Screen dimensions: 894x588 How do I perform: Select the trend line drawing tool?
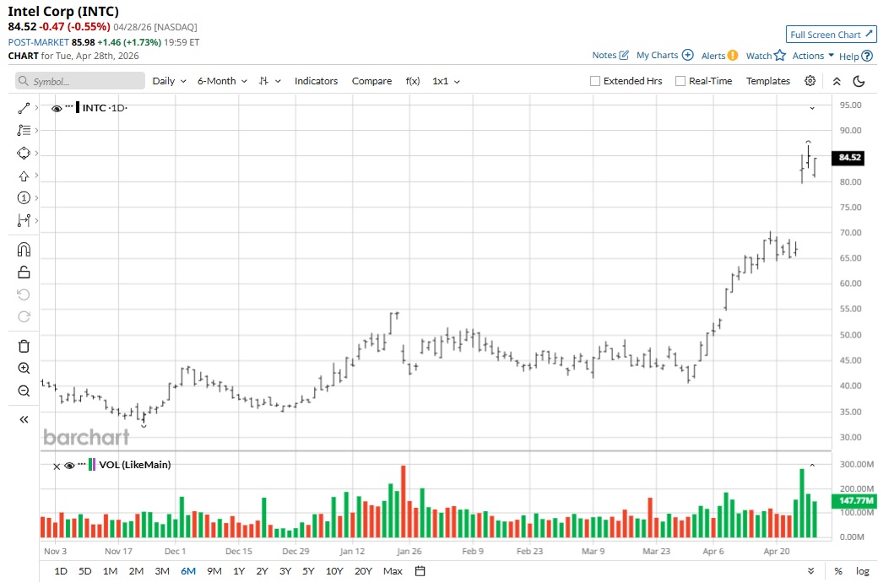[x=24, y=108]
